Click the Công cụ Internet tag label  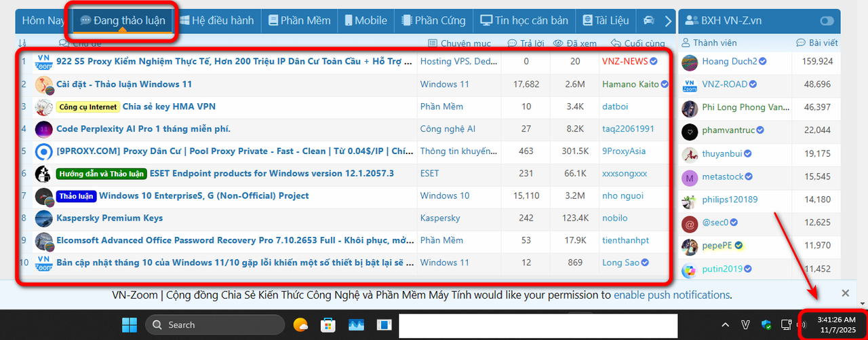point(88,107)
